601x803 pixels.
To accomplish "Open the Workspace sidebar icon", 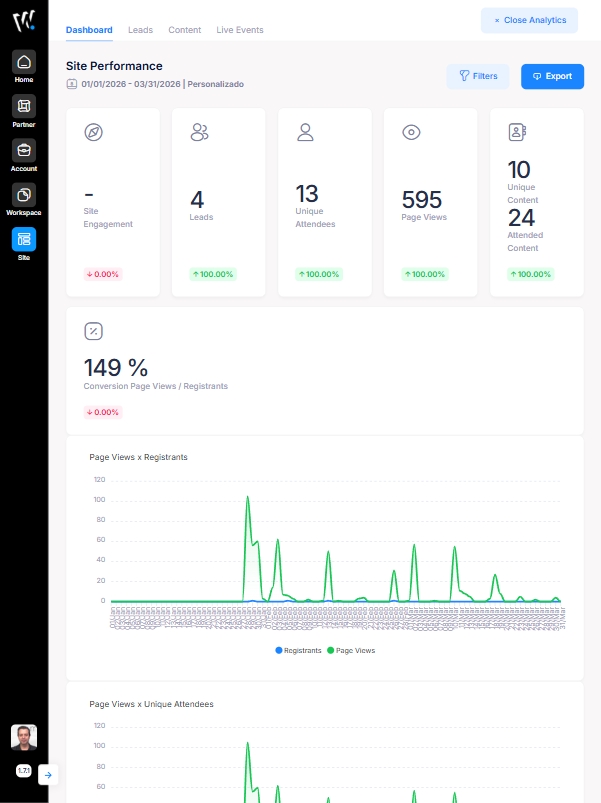I will point(24,195).
